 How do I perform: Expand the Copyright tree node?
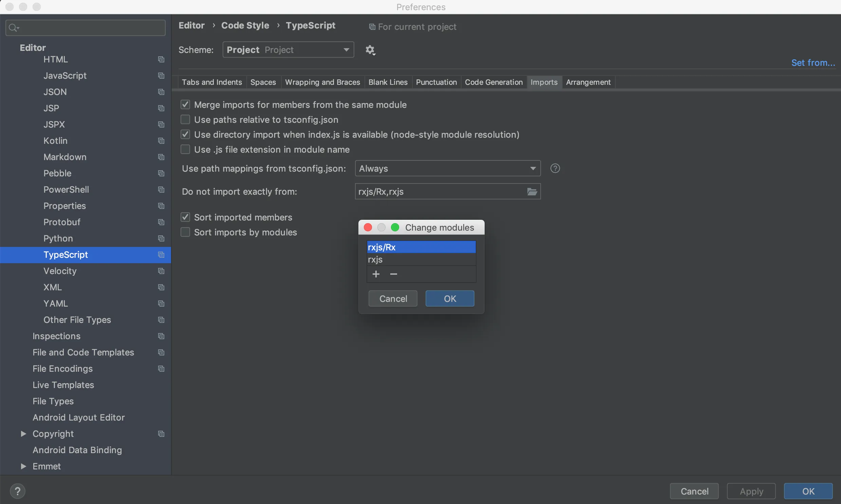pyautogui.click(x=23, y=434)
